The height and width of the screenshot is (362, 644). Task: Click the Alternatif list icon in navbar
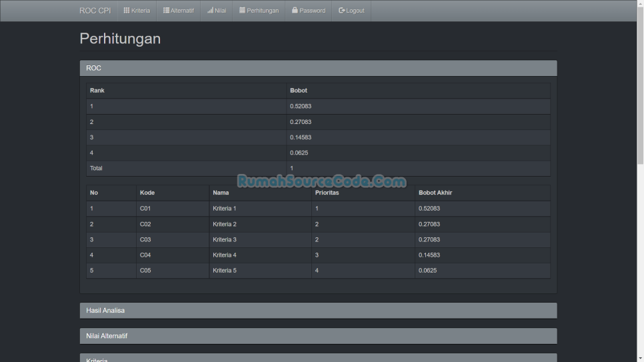click(166, 11)
